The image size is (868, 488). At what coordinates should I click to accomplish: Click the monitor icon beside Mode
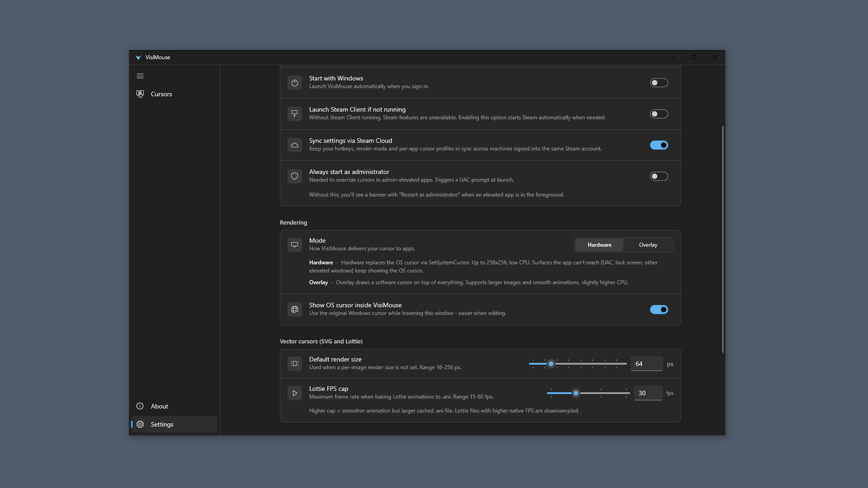tap(295, 245)
